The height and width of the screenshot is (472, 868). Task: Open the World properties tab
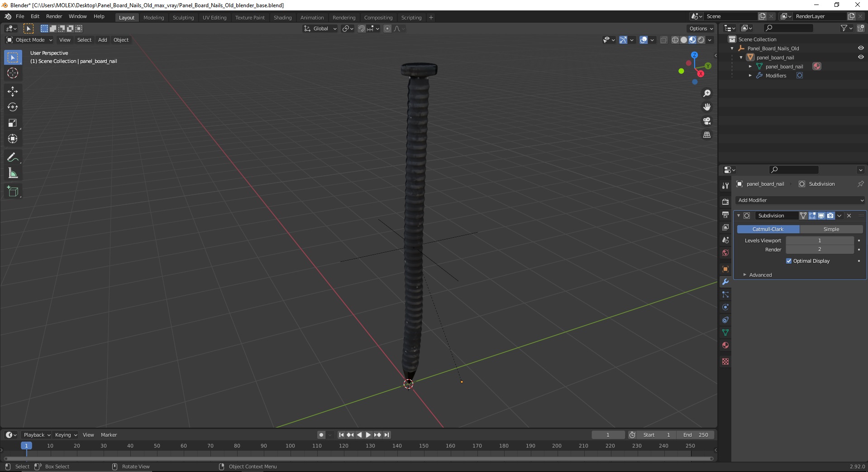coord(725,252)
